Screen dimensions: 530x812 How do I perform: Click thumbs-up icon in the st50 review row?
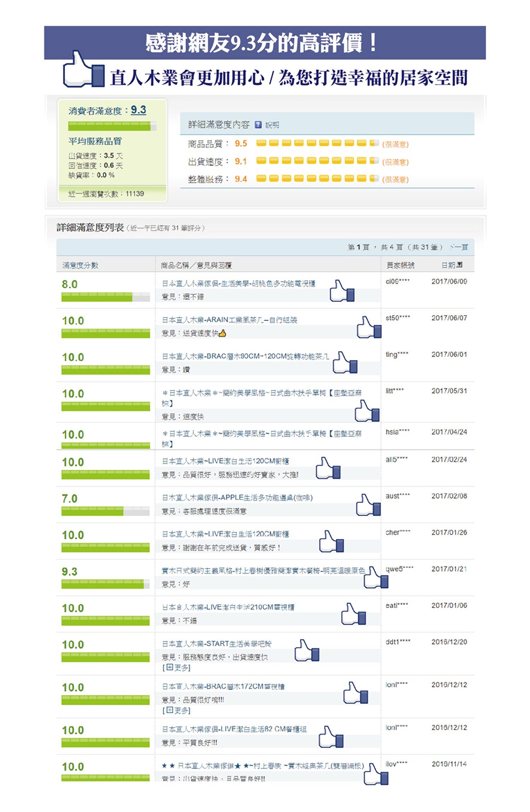point(369,327)
